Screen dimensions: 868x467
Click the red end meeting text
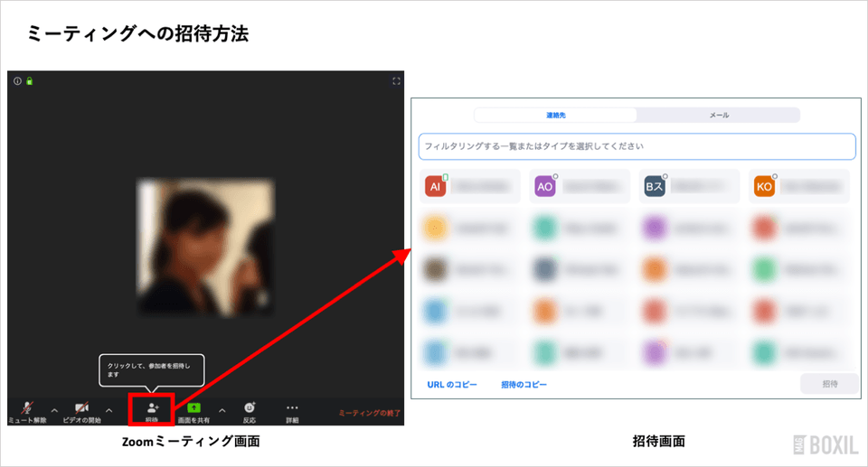369,413
